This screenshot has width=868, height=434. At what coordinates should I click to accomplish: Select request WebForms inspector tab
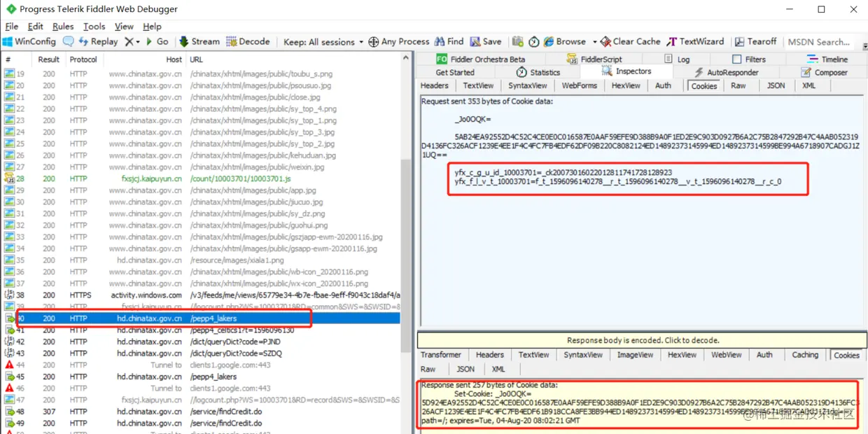click(580, 85)
